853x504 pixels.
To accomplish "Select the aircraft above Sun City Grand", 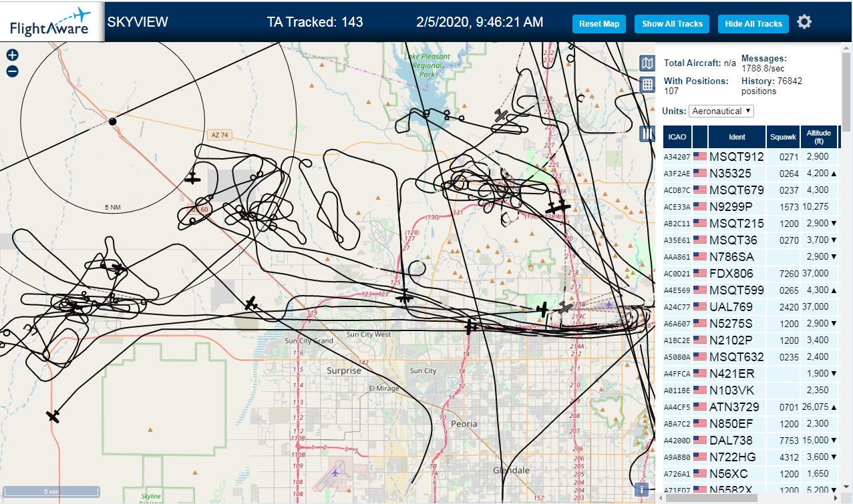I will coord(251,304).
